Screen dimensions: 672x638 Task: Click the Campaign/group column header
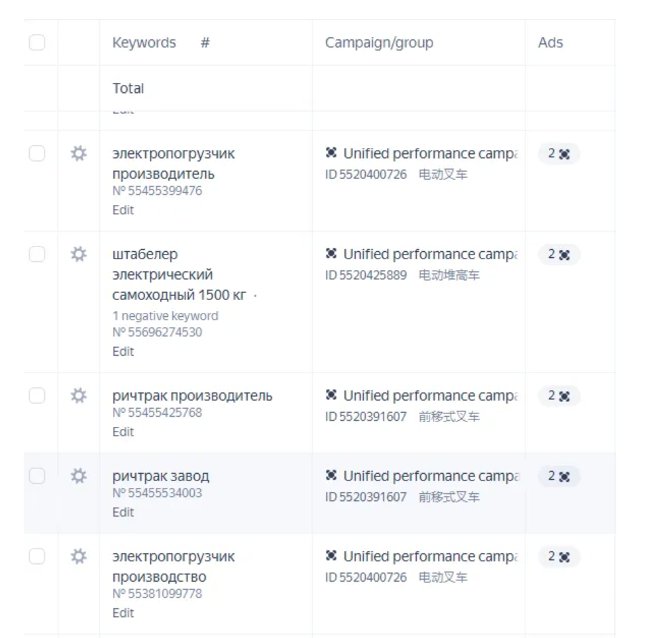pos(379,43)
